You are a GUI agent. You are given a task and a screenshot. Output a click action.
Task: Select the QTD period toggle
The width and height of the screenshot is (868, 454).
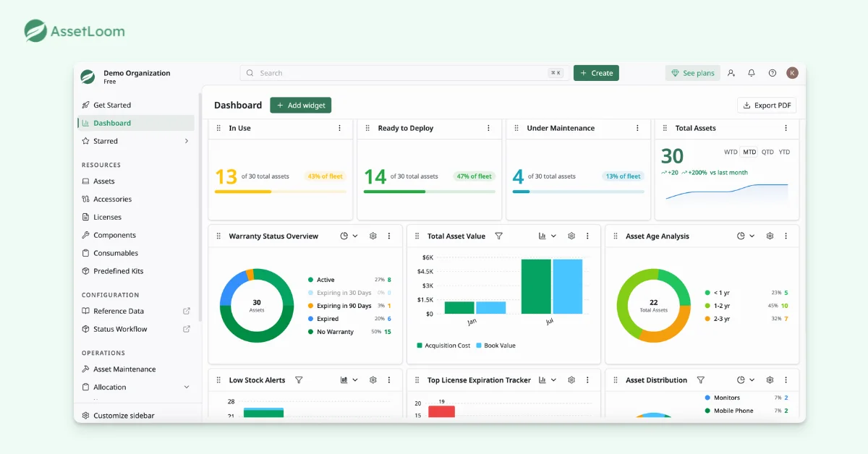(767, 153)
